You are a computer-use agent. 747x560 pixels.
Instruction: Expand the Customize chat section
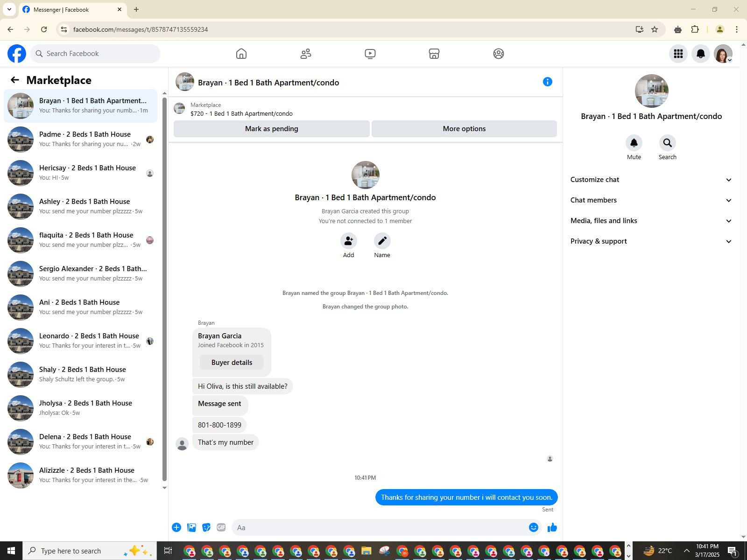click(x=651, y=180)
